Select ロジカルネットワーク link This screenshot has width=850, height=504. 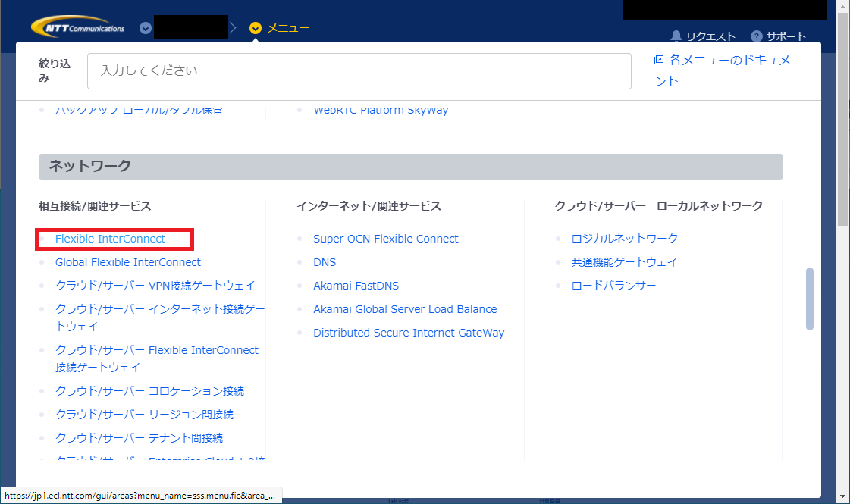625,239
